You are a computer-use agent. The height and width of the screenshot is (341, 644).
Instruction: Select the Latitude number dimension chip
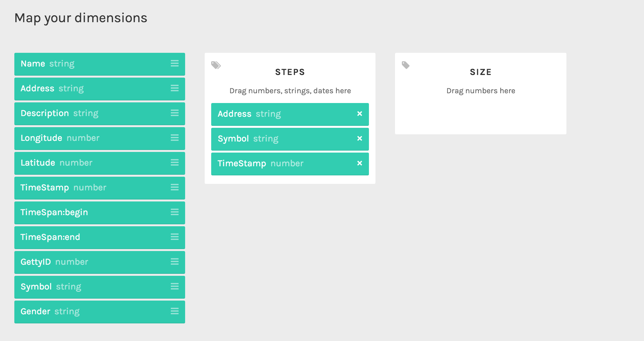tap(100, 163)
